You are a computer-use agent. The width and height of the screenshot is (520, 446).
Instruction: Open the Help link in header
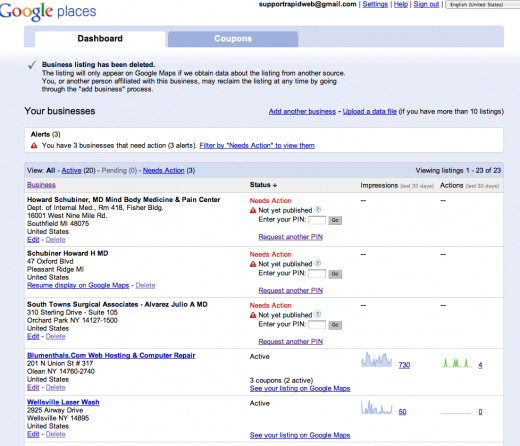tap(401, 4)
